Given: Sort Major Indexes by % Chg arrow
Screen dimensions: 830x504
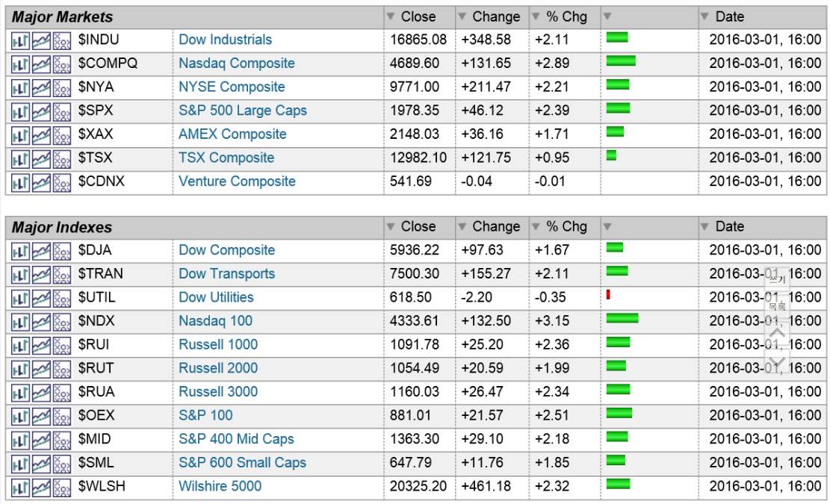Looking at the screenshot, I should [x=536, y=227].
